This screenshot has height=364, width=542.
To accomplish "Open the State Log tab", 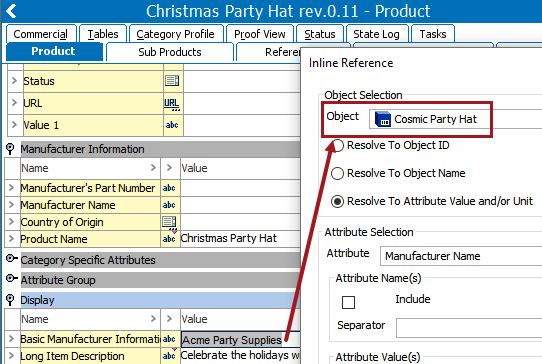I will [376, 34].
